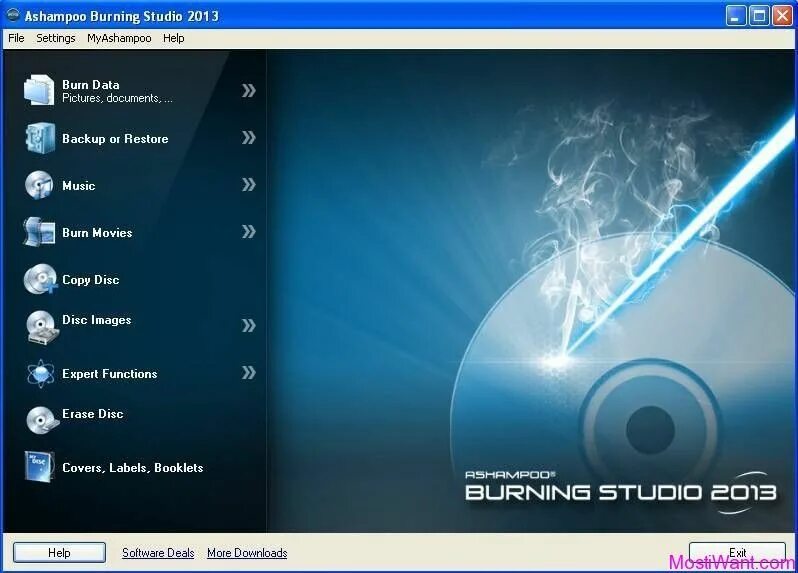Minimize the Ashampoo Burning Studio window
Image resolution: width=798 pixels, height=573 pixels.
coord(735,16)
